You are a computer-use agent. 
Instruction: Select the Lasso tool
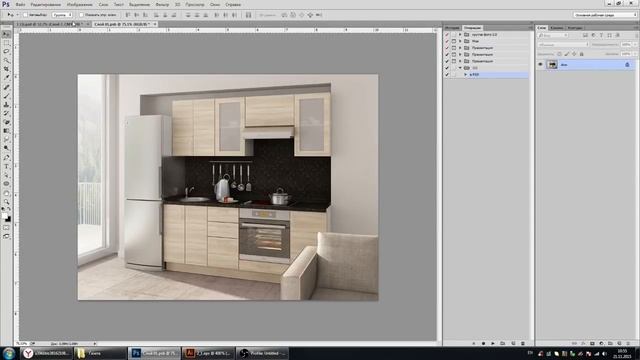point(6,51)
